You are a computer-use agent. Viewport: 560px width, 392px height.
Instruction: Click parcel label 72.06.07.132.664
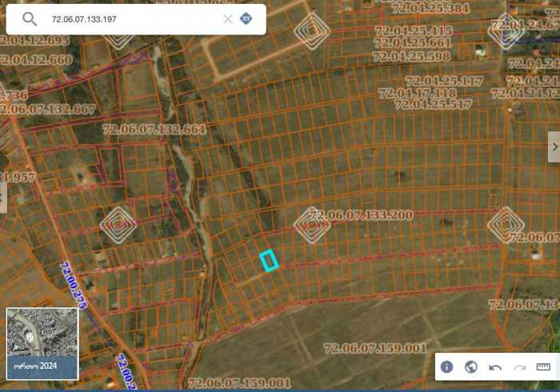click(154, 130)
